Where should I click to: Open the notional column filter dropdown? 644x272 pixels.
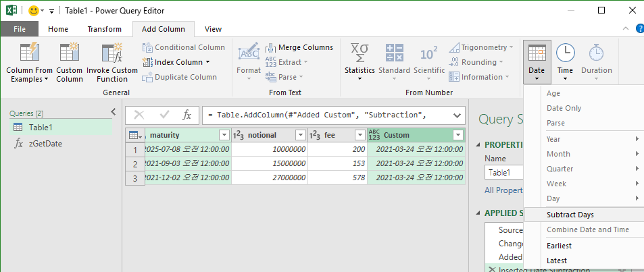pyautogui.click(x=301, y=135)
